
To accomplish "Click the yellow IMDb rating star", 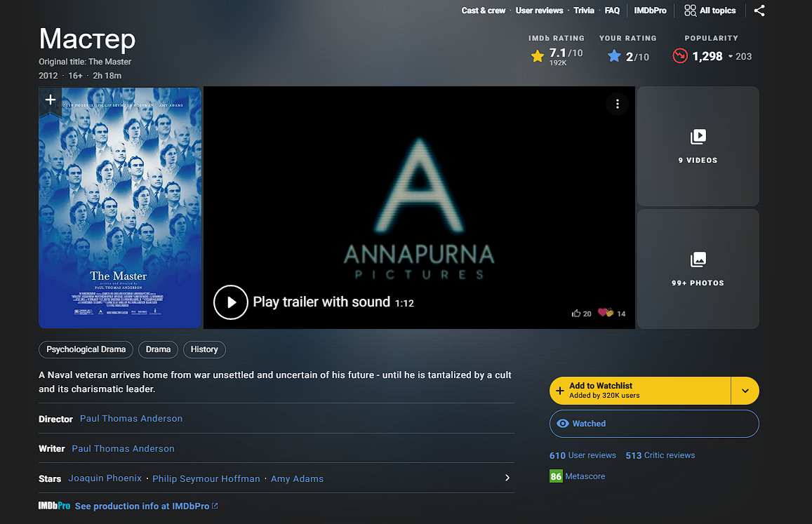I will pos(538,56).
